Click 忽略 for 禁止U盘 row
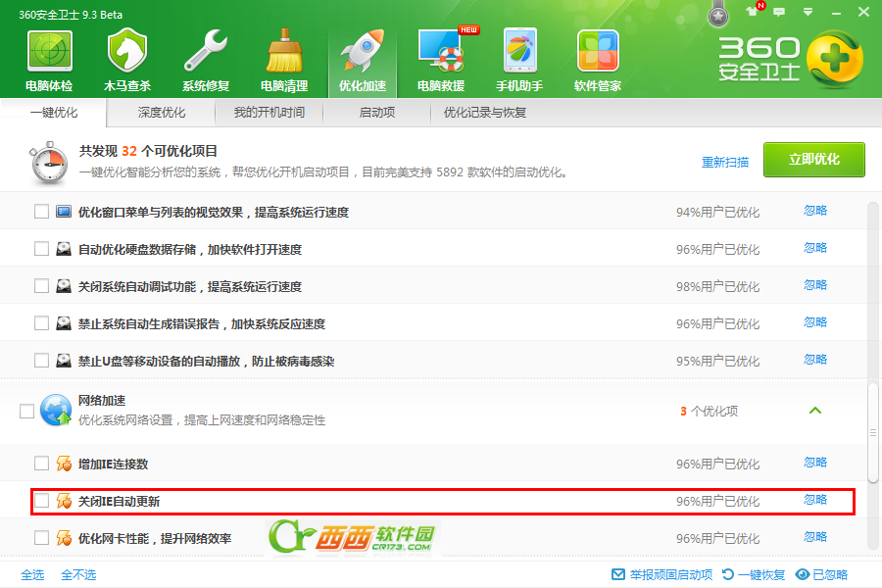The width and height of the screenshot is (882, 588). [x=815, y=359]
